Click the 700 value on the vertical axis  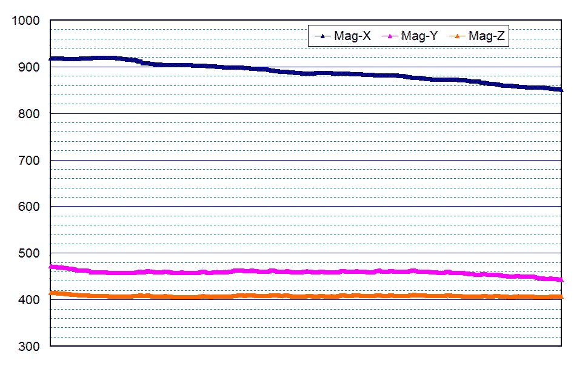(x=29, y=161)
